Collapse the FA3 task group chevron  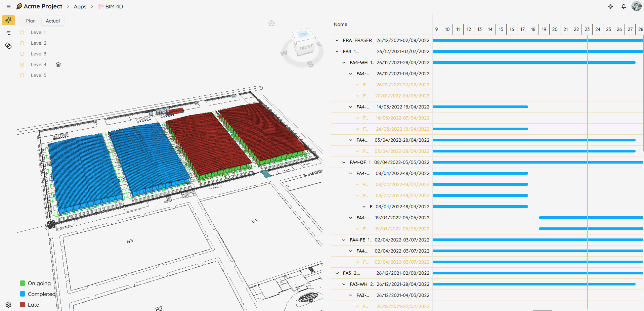[x=337, y=273]
